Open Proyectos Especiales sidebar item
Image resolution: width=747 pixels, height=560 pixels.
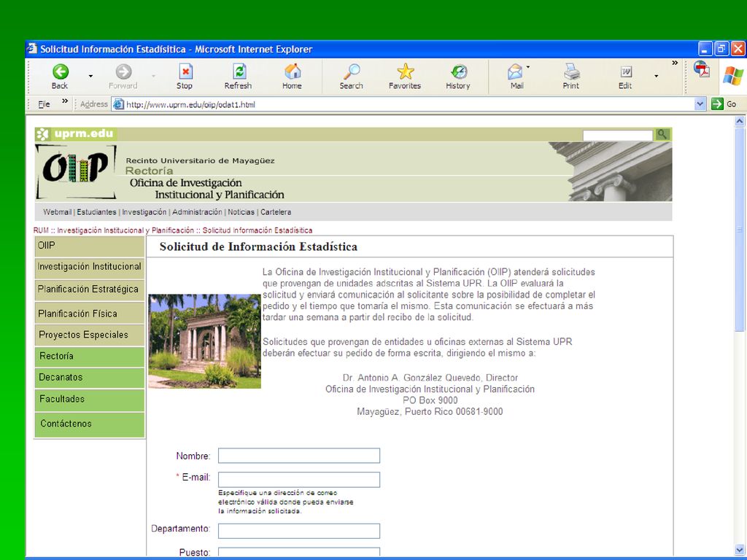pos(90,335)
